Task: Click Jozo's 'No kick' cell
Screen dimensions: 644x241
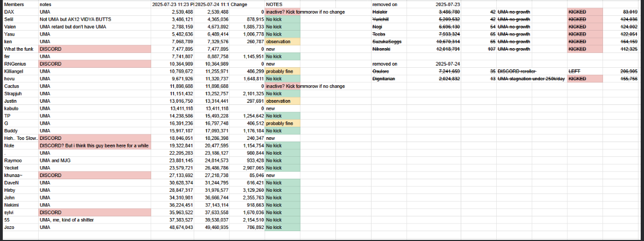Action: click(282, 227)
